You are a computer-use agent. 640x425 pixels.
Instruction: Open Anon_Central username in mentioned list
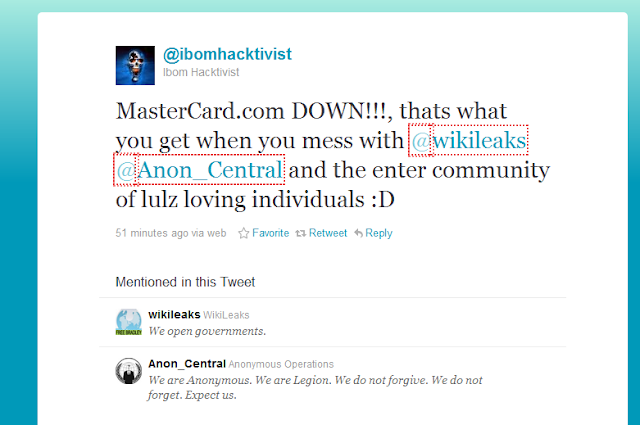click(x=187, y=364)
